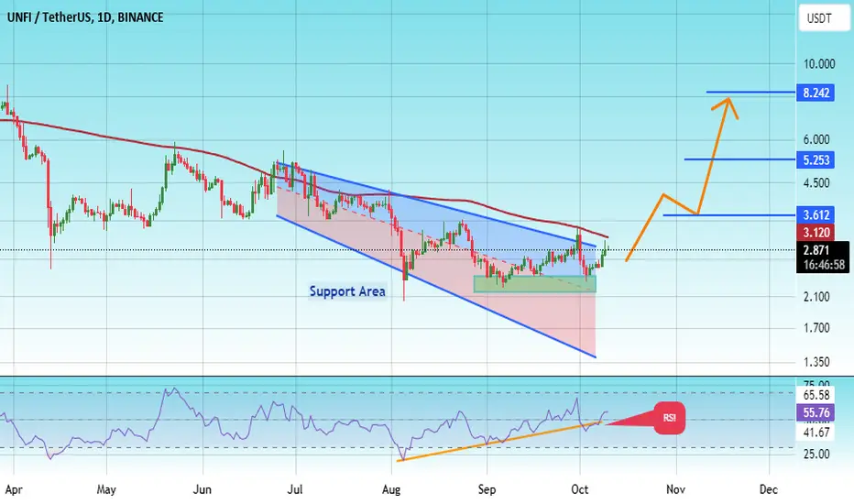Click the Sep label on time axis

click(x=487, y=490)
